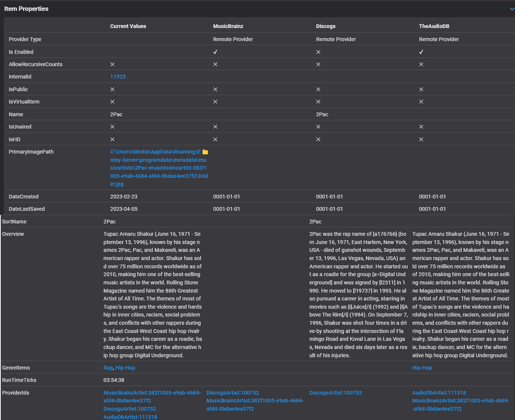Open MusicBrainzArtist ID link in MusicBrainz column

(255, 405)
